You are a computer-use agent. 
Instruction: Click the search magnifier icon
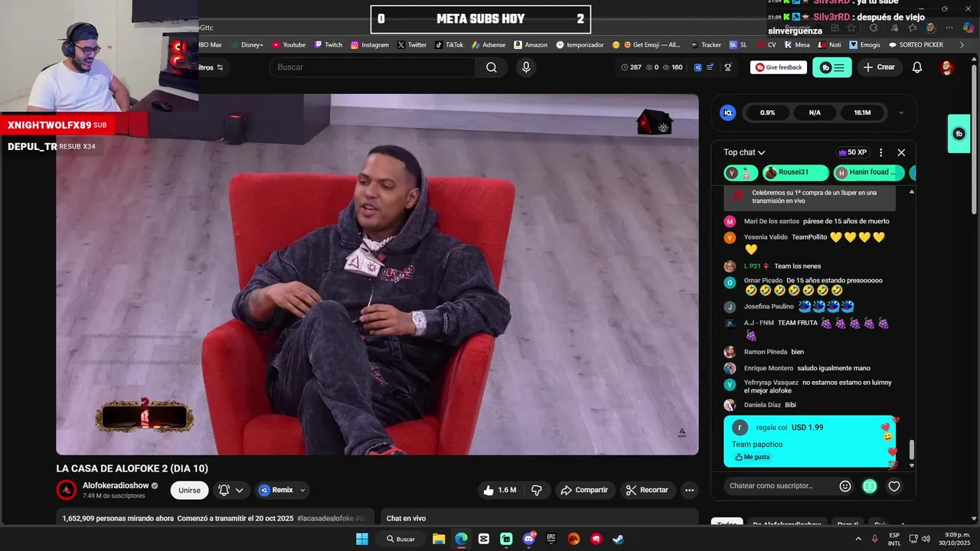492,67
